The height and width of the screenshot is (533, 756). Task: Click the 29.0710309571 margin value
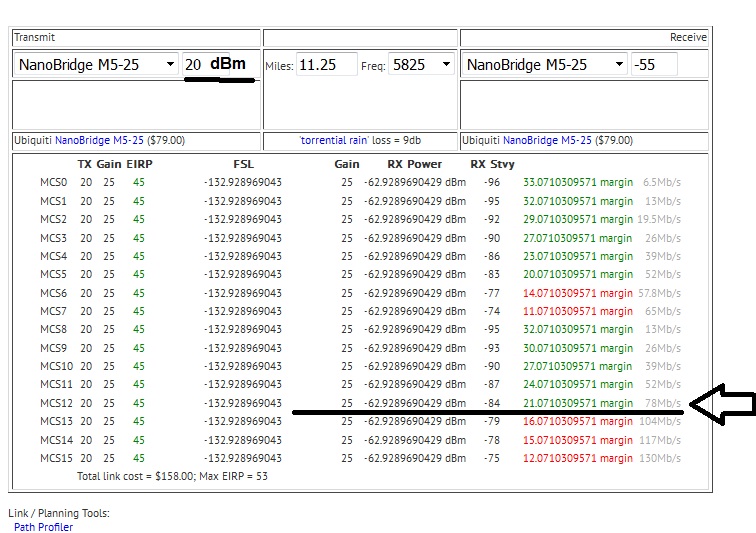pos(578,219)
